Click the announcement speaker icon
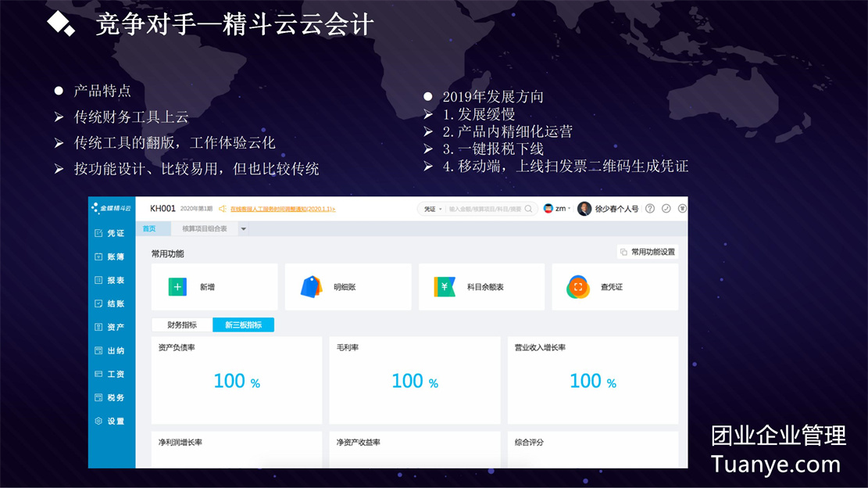 click(x=223, y=209)
